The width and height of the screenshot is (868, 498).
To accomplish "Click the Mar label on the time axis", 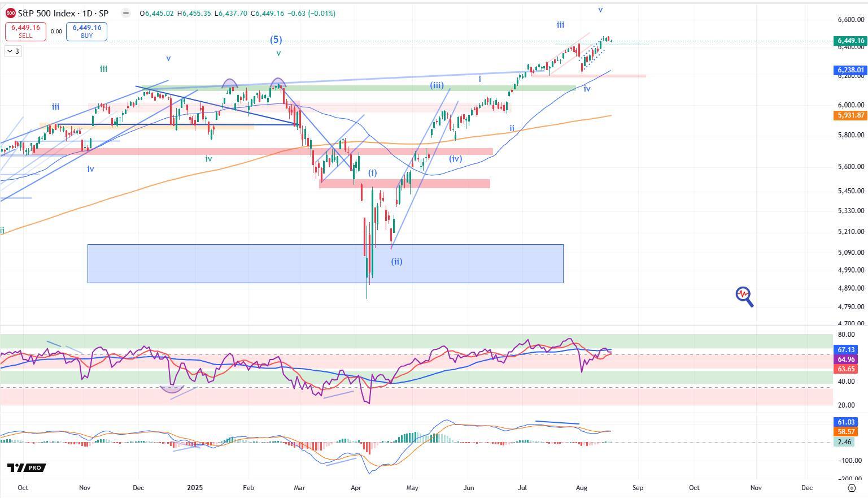I will point(300,487).
